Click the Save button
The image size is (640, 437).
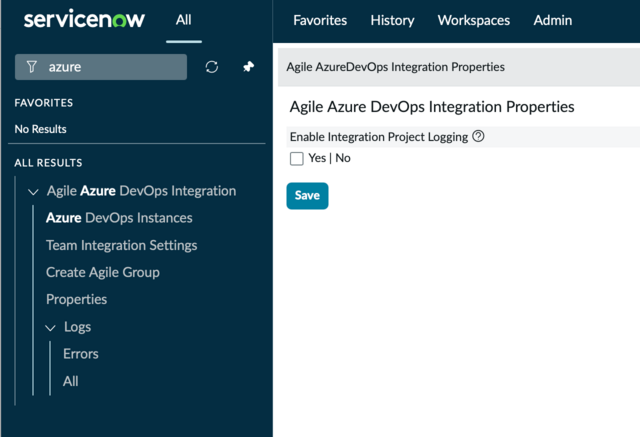307,195
